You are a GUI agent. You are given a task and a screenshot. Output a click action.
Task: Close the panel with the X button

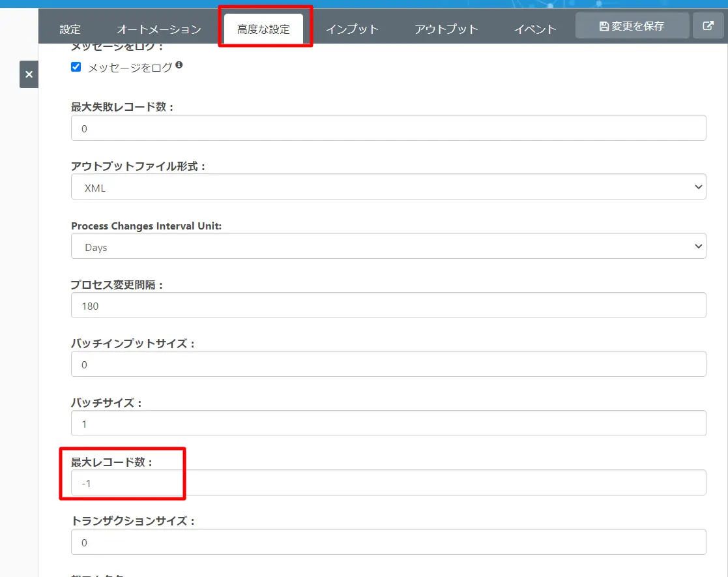(29, 74)
